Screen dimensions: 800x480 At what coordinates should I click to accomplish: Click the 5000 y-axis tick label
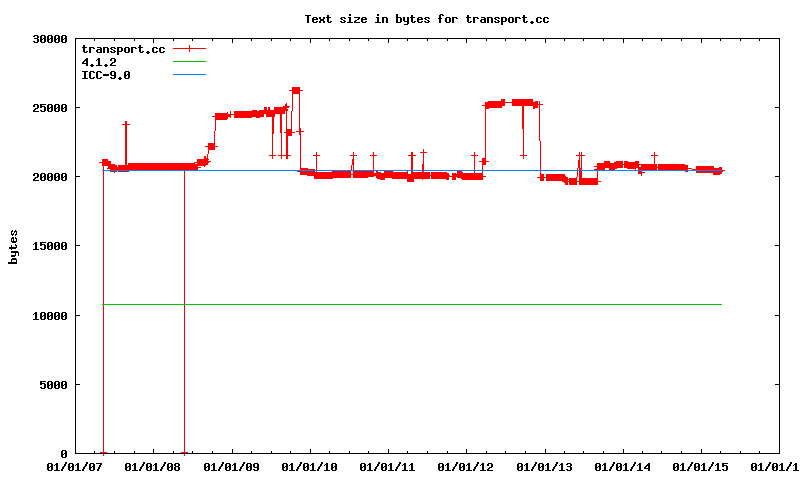coord(53,385)
